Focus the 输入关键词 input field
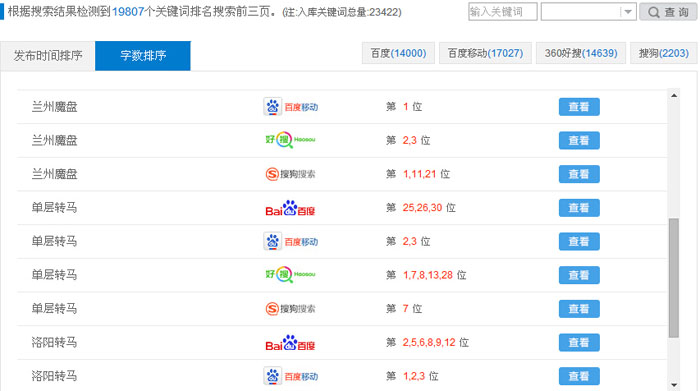The height and width of the screenshot is (391, 700). tap(503, 12)
